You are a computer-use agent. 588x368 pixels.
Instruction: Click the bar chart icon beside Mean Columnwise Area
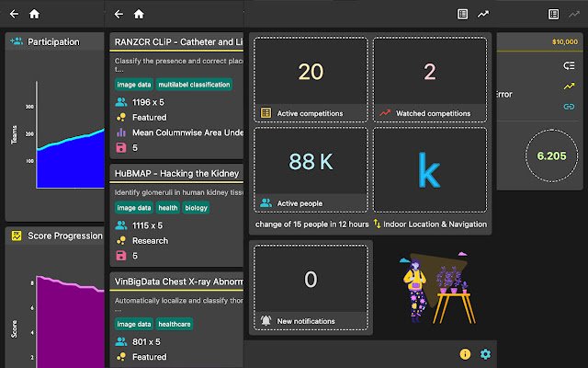tap(121, 132)
